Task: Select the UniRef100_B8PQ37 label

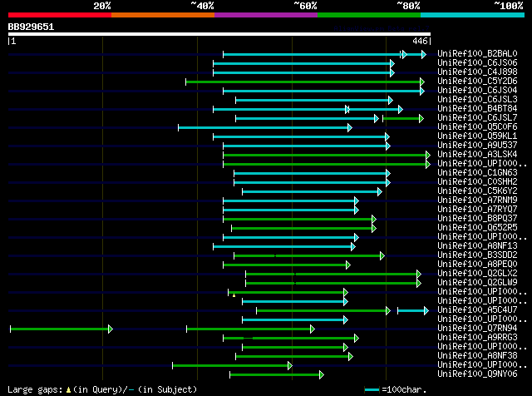Action: click(477, 219)
